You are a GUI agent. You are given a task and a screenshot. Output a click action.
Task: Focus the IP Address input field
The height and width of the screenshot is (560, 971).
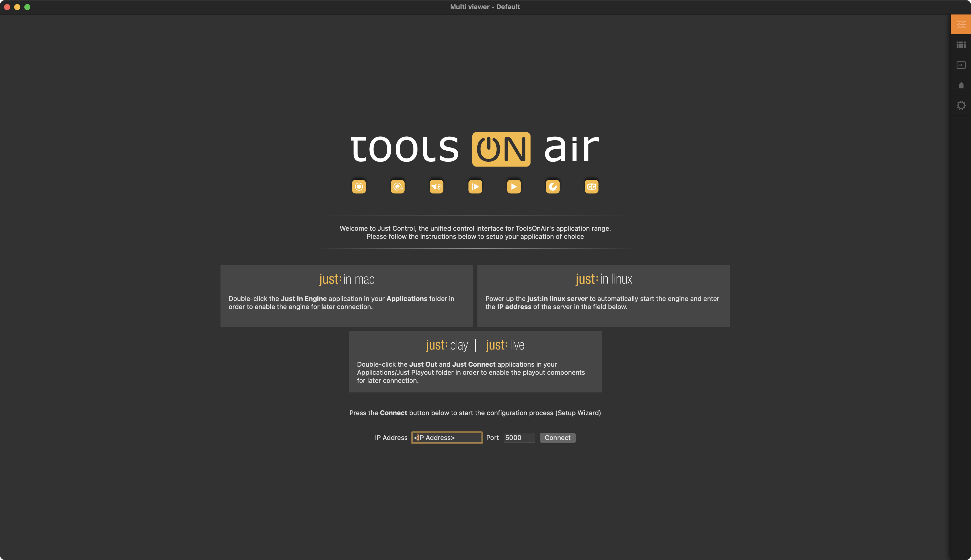447,438
